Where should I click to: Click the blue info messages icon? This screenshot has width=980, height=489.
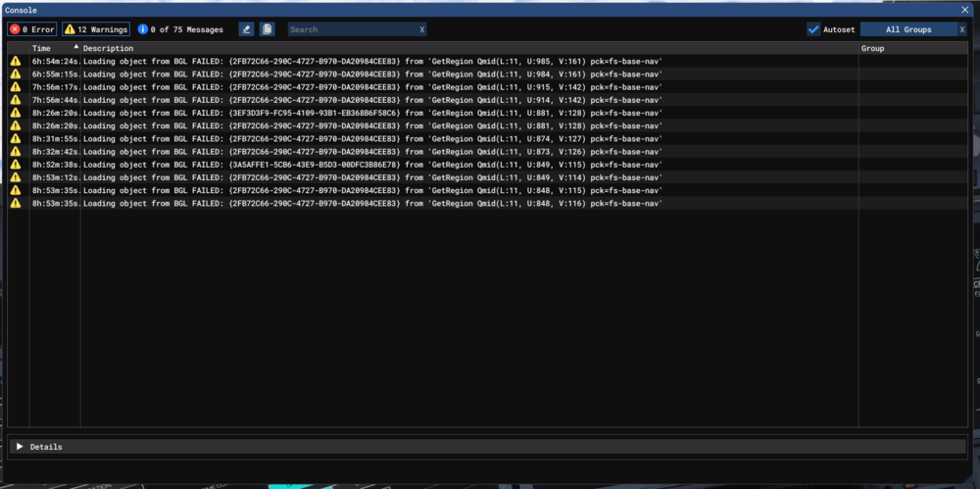143,29
